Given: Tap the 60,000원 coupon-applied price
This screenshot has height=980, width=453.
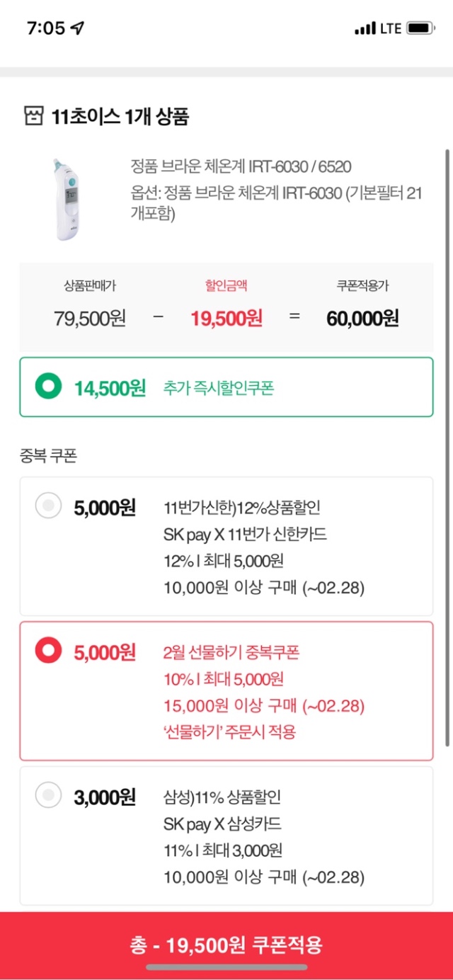Looking at the screenshot, I should 362,318.
